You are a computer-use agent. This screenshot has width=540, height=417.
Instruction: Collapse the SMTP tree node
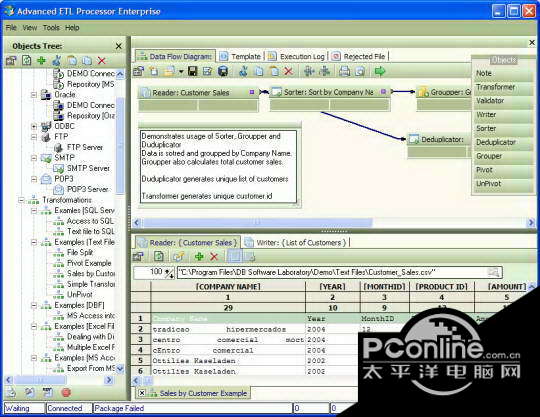point(34,158)
